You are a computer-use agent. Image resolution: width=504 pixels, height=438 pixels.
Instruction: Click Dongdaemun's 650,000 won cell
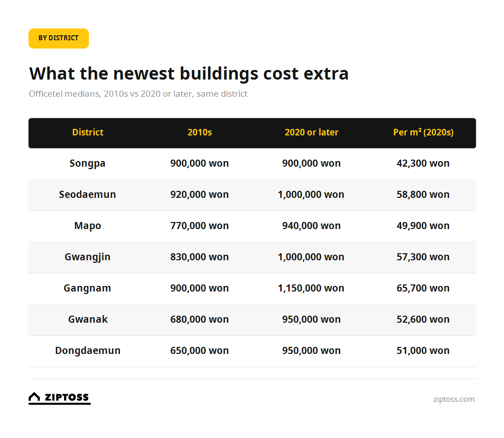[200, 351]
